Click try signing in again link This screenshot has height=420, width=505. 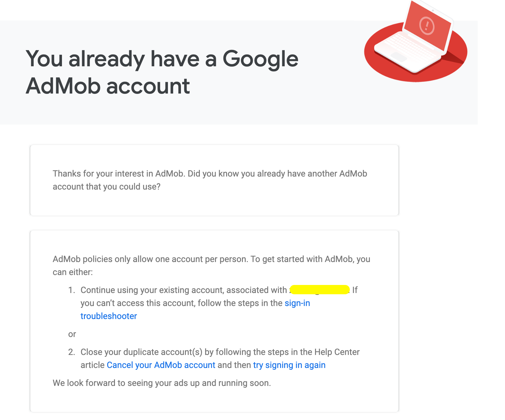click(x=289, y=365)
